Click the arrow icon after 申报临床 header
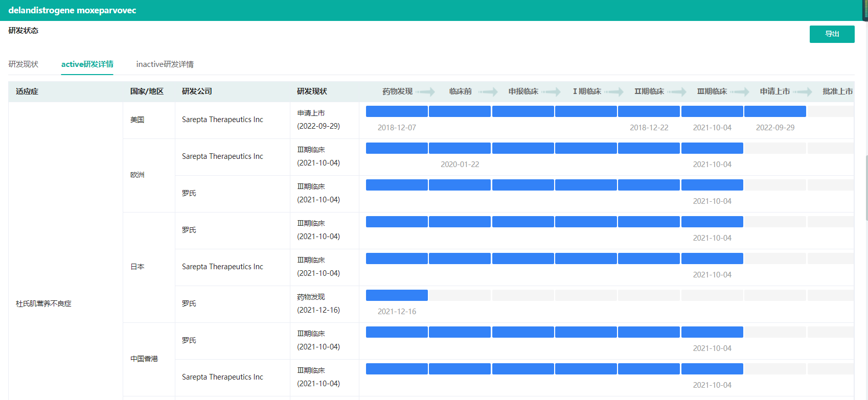The height and width of the screenshot is (400, 868). pos(551,92)
